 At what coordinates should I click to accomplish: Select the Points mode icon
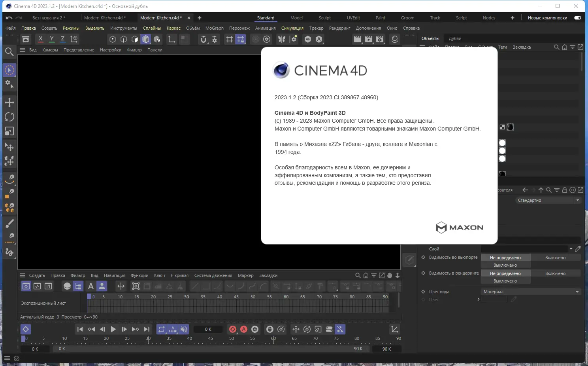[x=113, y=39]
